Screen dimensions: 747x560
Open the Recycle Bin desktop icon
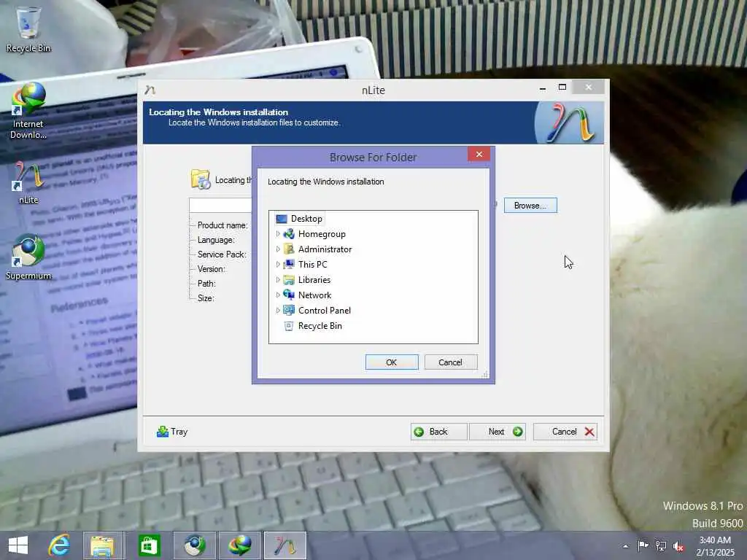point(28,29)
